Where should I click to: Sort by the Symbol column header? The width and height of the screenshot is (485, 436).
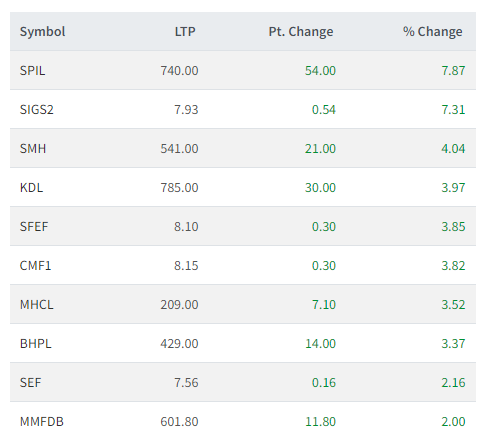42,32
